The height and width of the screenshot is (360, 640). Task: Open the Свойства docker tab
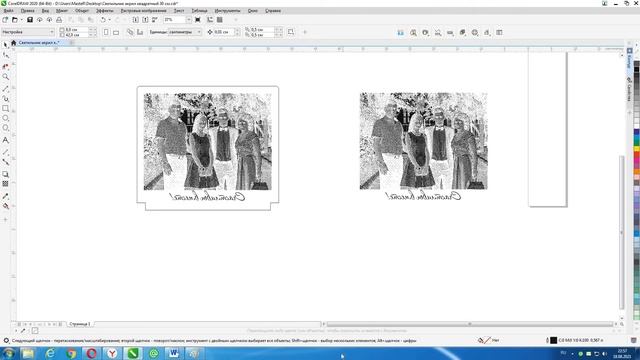[629, 90]
